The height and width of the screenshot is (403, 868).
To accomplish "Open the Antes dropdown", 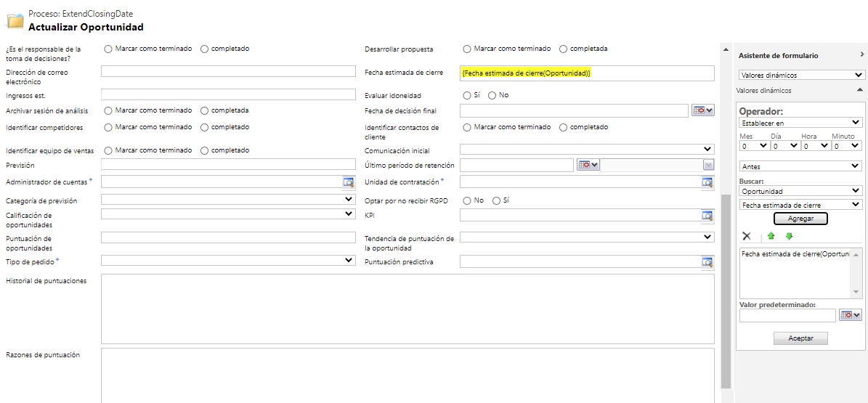I will (801, 166).
